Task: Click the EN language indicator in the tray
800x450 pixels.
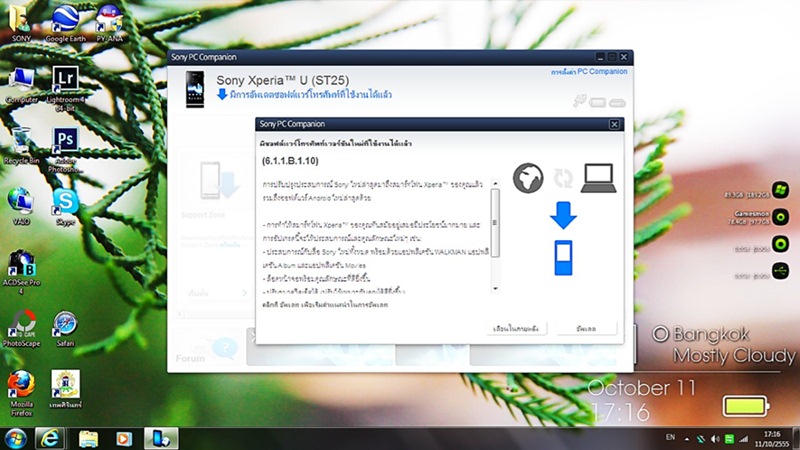Action: 670,437
